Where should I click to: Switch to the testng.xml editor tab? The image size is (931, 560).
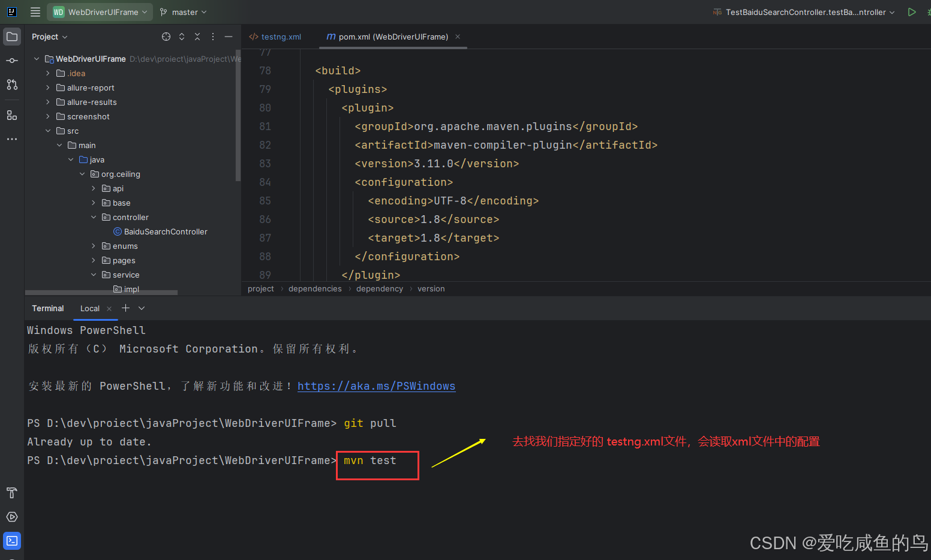[275, 37]
